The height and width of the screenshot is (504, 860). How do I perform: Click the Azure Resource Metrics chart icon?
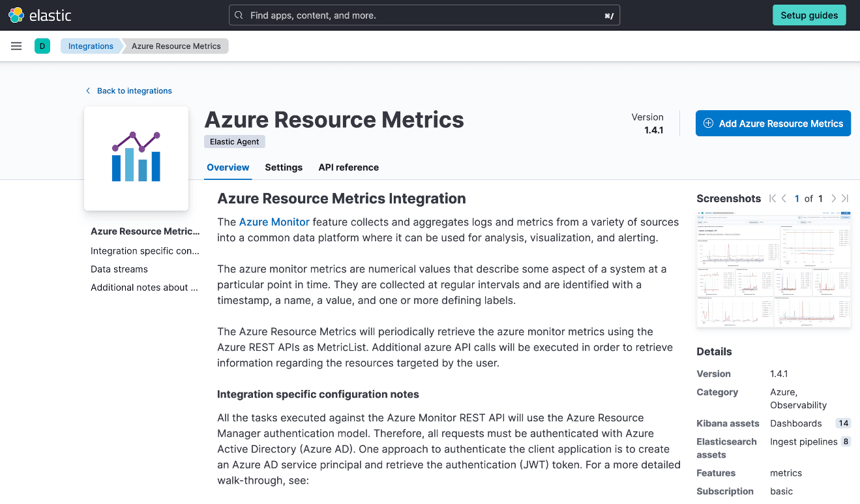pyautogui.click(x=136, y=158)
